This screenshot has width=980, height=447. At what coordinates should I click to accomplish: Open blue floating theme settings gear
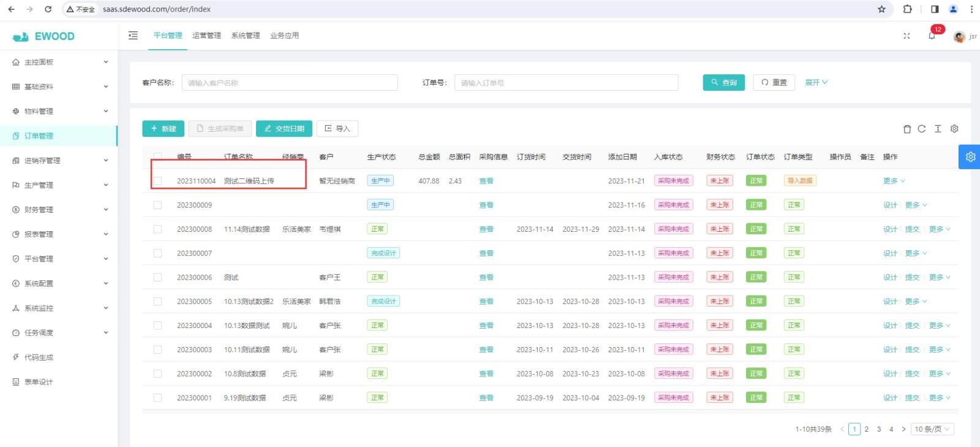(x=970, y=157)
